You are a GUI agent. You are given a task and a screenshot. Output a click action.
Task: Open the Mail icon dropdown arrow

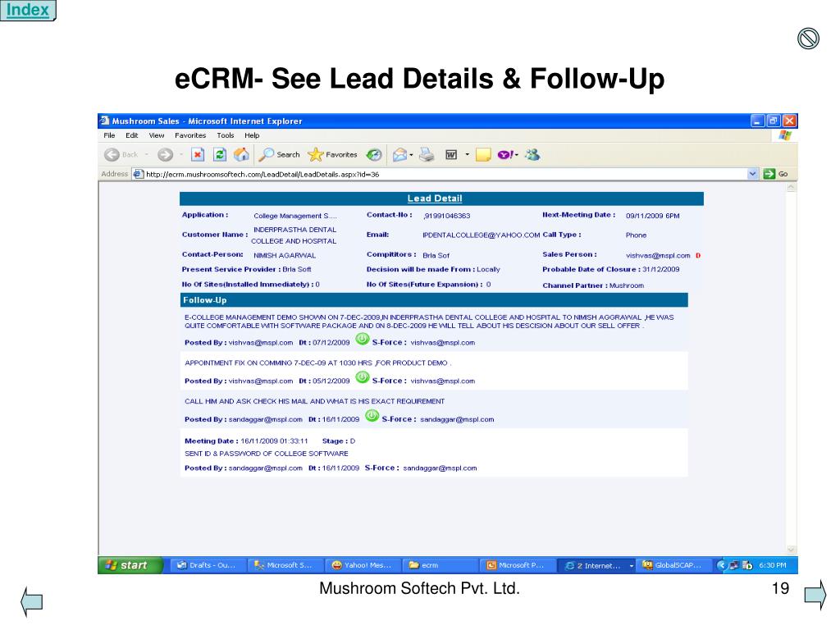[411, 155]
